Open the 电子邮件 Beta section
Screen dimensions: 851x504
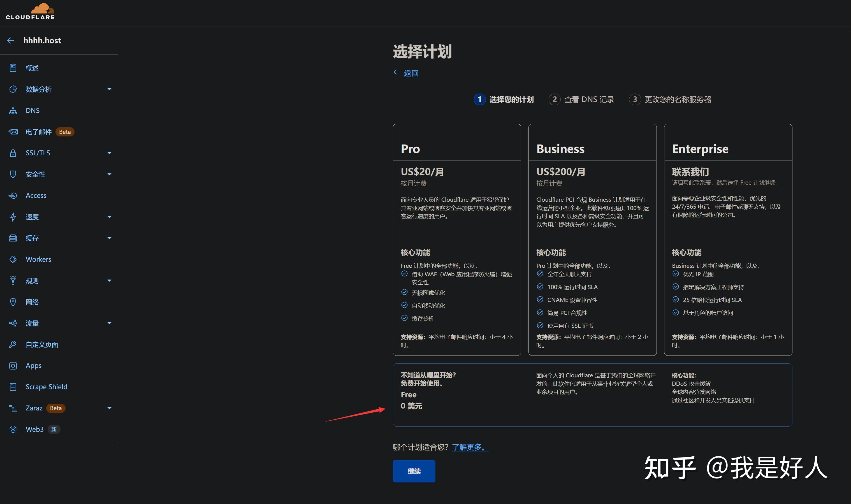38,132
